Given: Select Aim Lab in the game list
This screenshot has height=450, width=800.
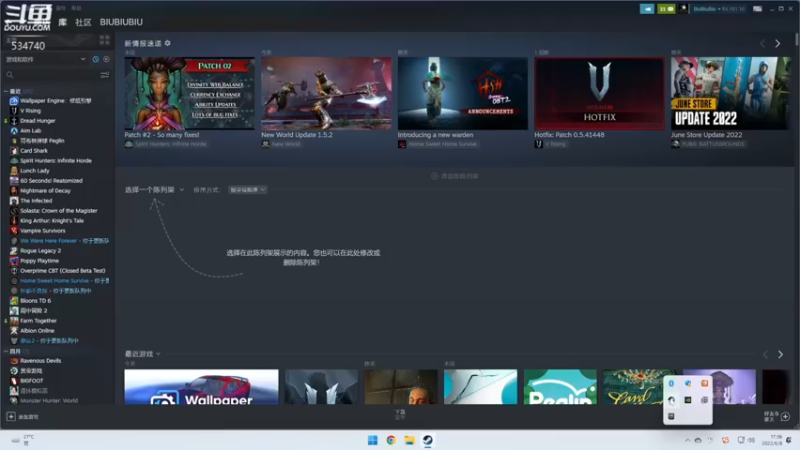Looking at the screenshot, I should click(30, 131).
